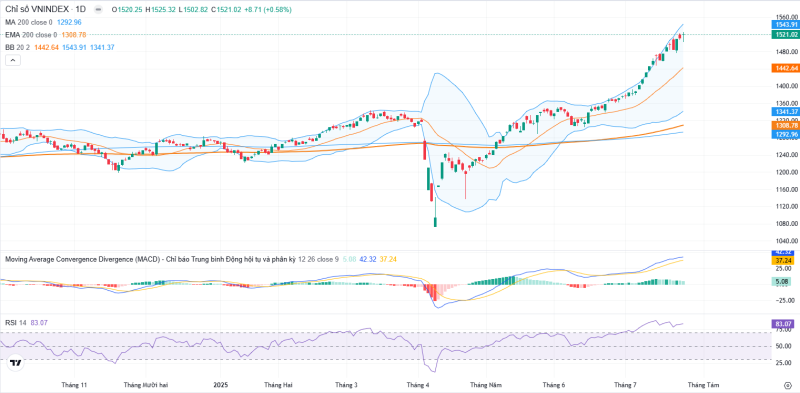Viewport: 800px width, 393px height.
Task: Click the H1525.32 high value
Action: point(160,9)
